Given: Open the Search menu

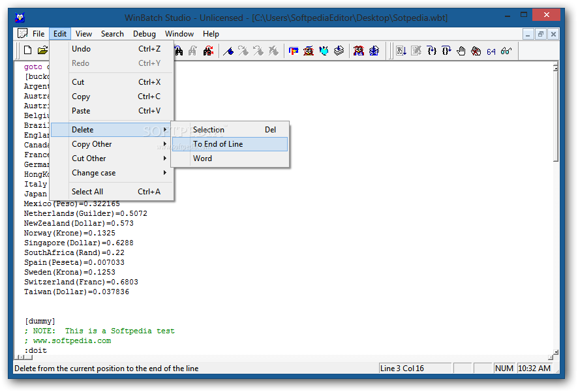Looking at the screenshot, I should click(112, 34).
